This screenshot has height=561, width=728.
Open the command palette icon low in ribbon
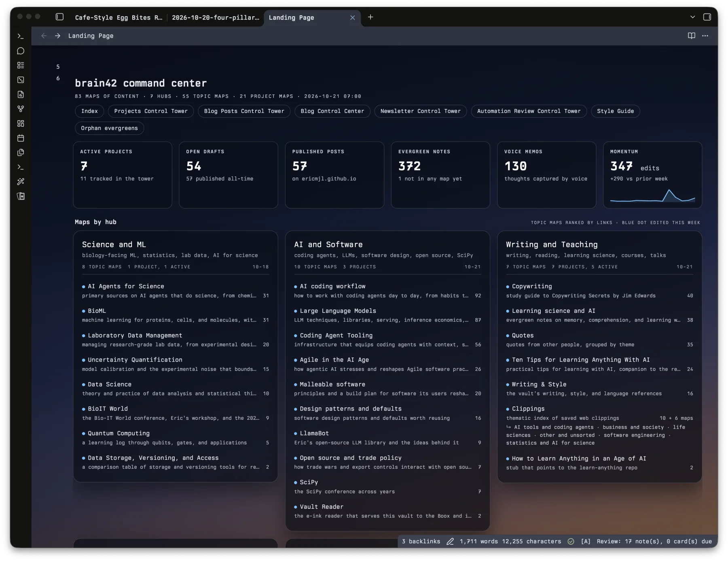21,167
